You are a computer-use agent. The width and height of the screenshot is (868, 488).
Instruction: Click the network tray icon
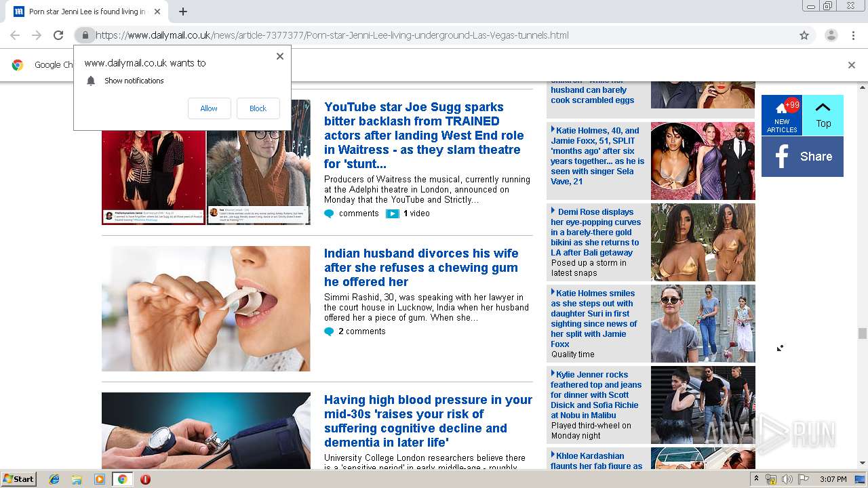(x=771, y=479)
